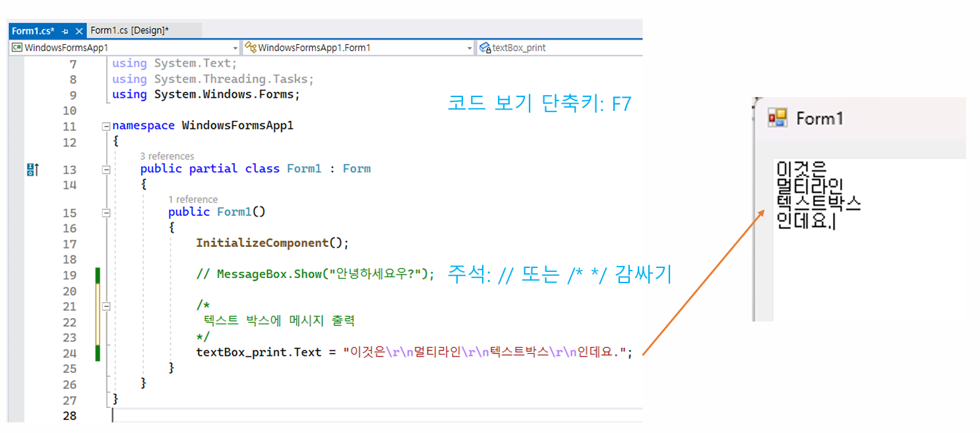
Task: Click "using System.Windows.Forms;" on line 9
Action: (206, 94)
